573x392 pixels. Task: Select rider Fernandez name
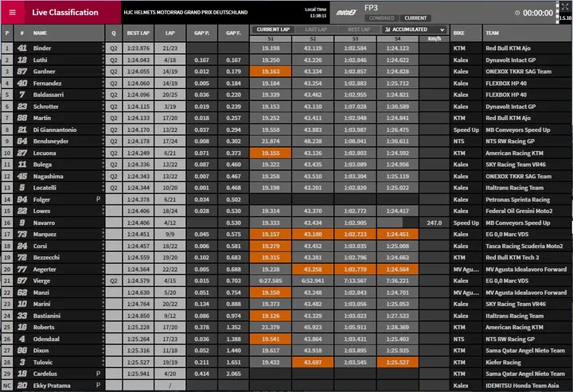47,83
